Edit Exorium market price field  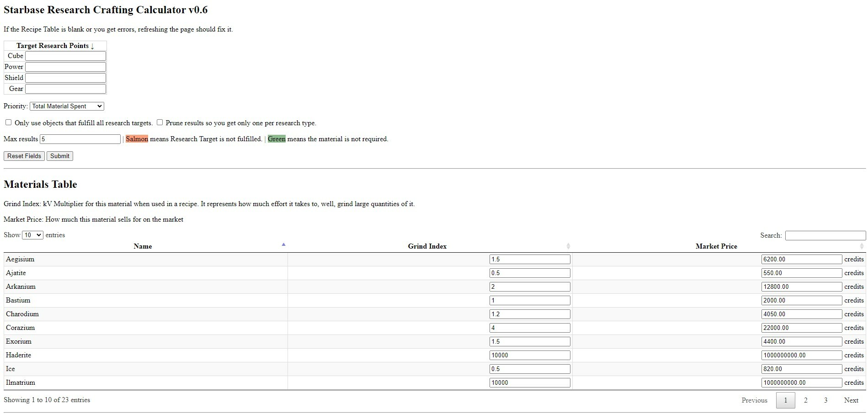pos(801,341)
